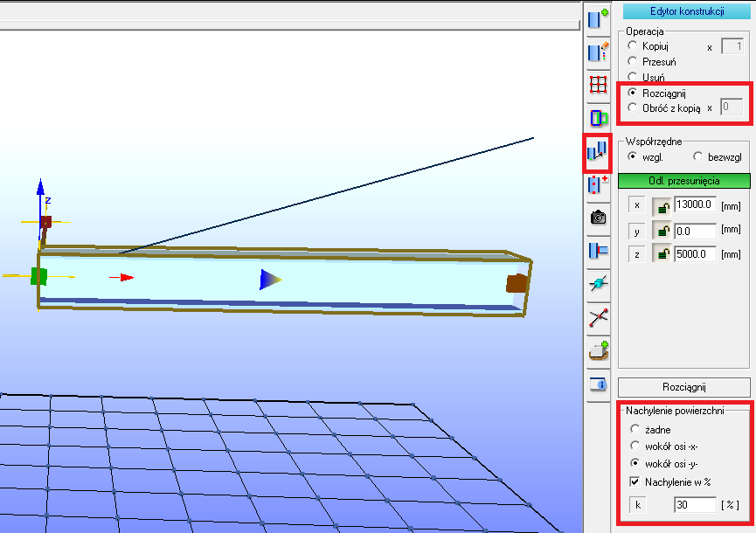Toggle the z-coordinate lock icon

point(664,255)
